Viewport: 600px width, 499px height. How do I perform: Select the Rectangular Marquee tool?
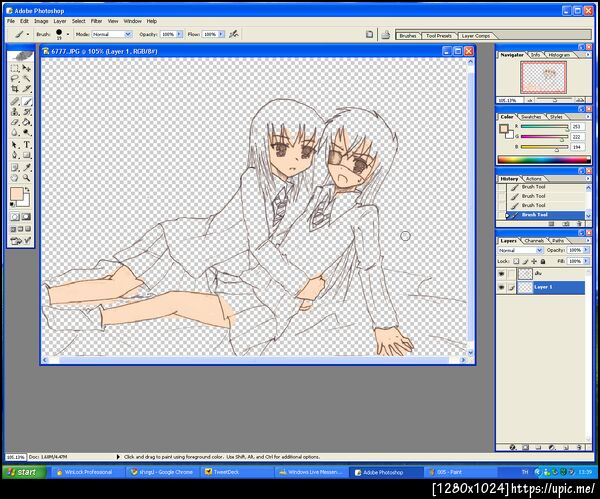pyautogui.click(x=15, y=68)
